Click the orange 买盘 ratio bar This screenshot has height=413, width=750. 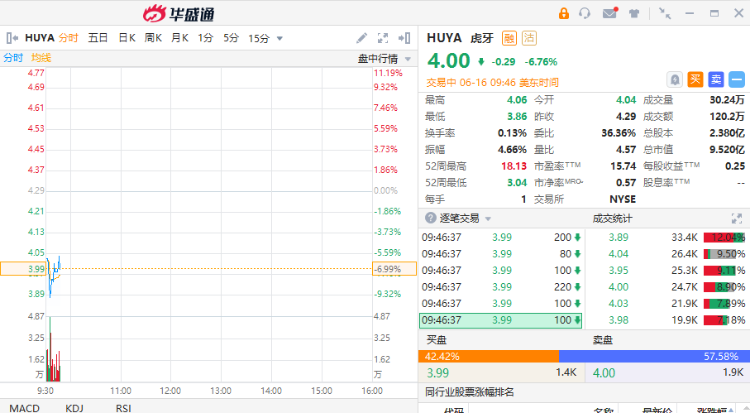[490, 355]
